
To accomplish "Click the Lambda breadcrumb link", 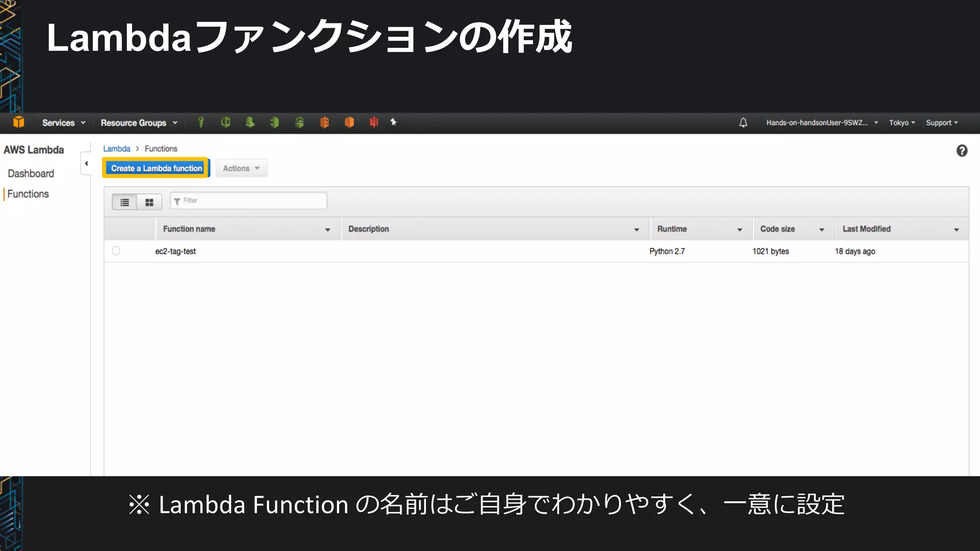I will (117, 149).
